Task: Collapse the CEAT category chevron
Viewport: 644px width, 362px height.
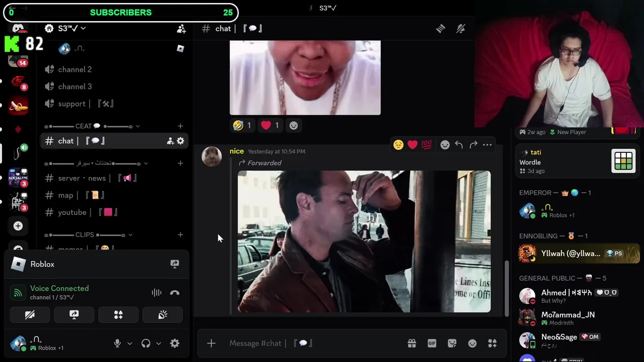Action: (137, 126)
